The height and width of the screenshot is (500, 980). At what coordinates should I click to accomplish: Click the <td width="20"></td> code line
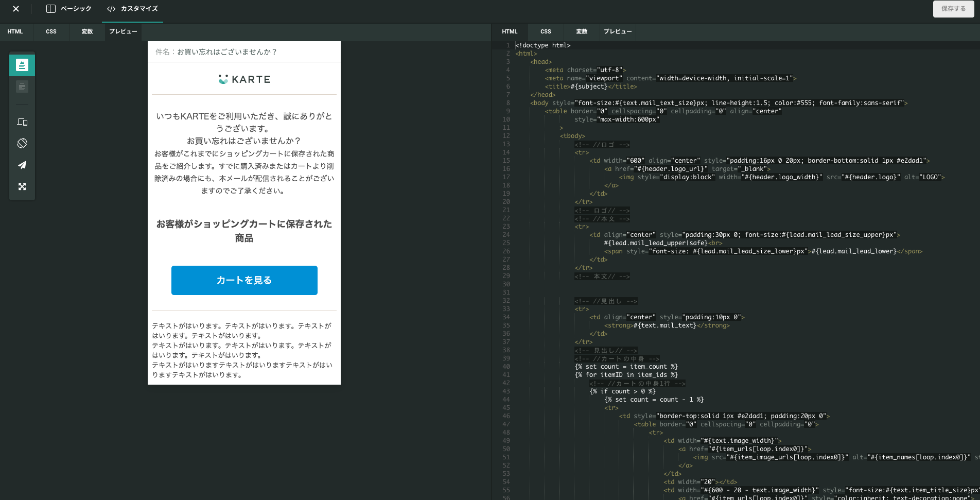pos(701,482)
